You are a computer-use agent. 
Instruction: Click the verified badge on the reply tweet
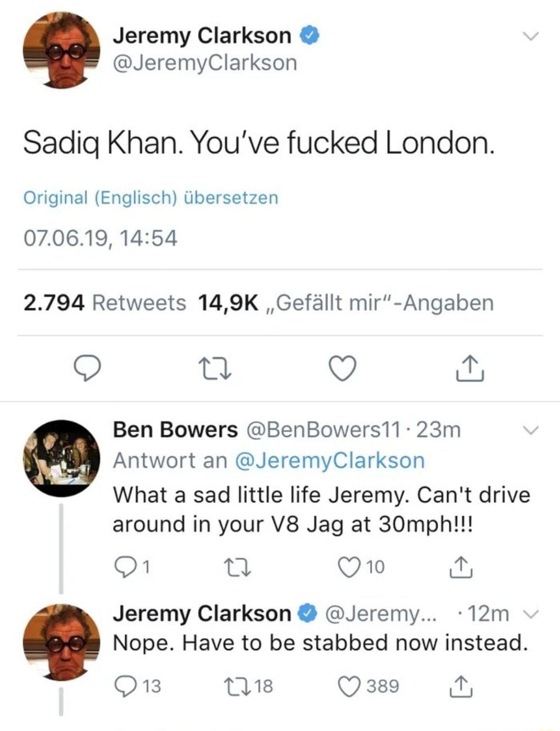pos(305,613)
